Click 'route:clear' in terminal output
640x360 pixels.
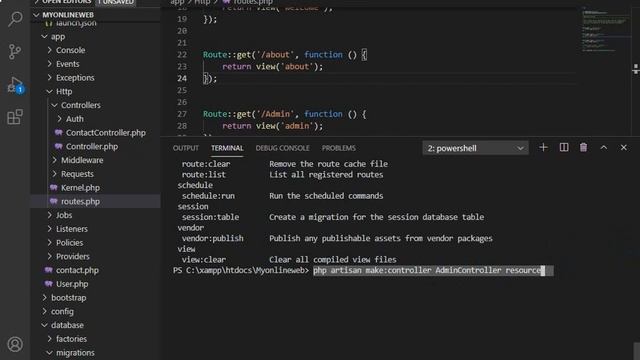point(206,164)
